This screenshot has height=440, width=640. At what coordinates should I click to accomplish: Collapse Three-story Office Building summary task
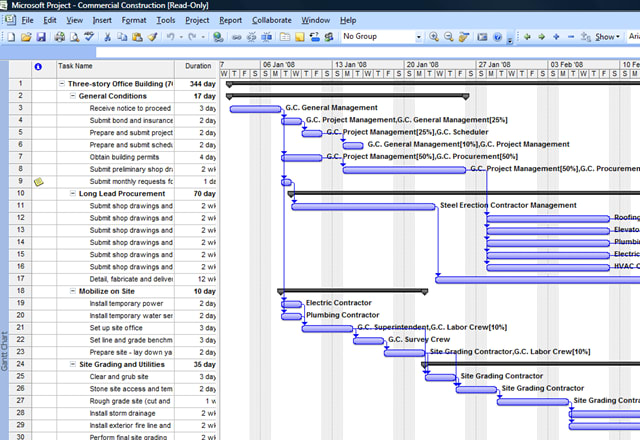(62, 84)
